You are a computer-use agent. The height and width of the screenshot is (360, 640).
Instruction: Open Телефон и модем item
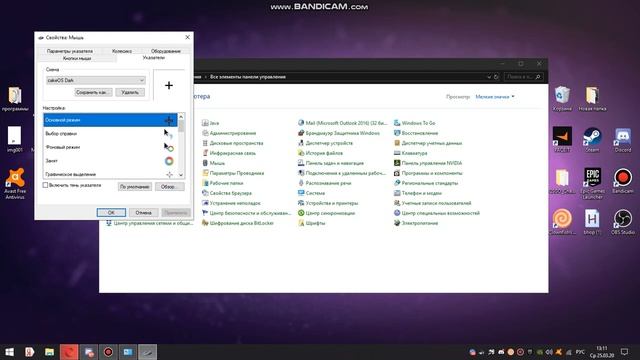tap(418, 193)
